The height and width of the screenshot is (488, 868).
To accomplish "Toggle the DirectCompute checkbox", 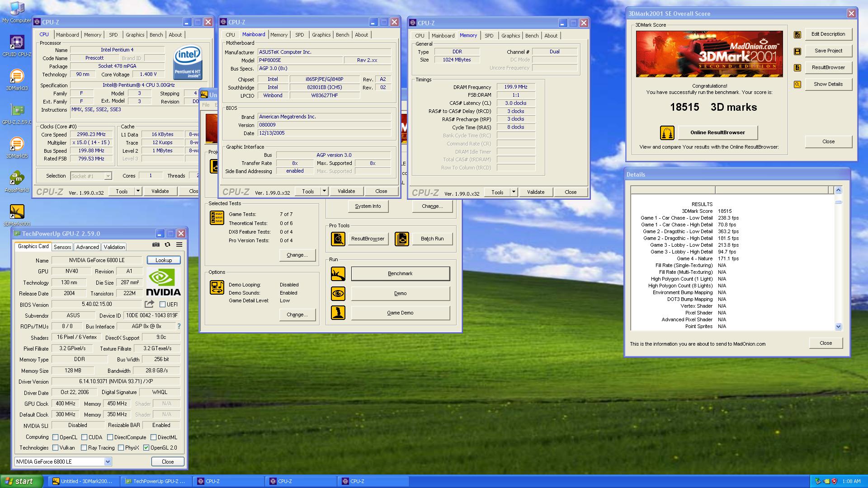I will pos(110,437).
